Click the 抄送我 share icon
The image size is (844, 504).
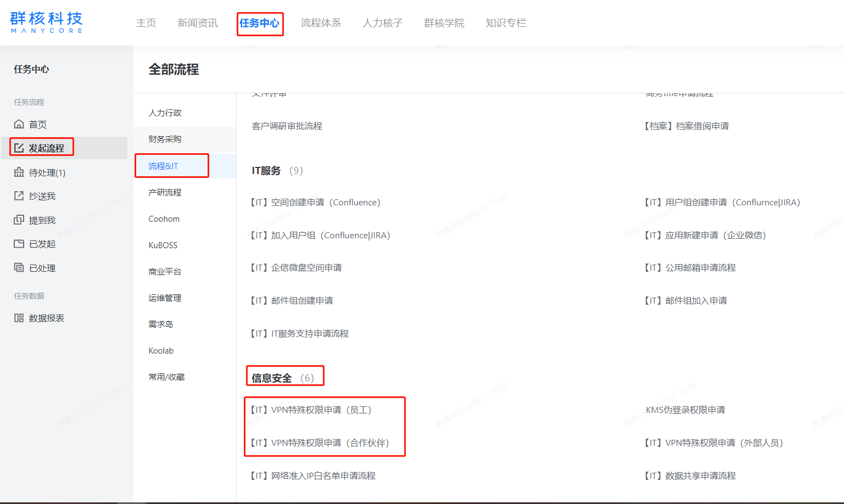click(x=19, y=195)
